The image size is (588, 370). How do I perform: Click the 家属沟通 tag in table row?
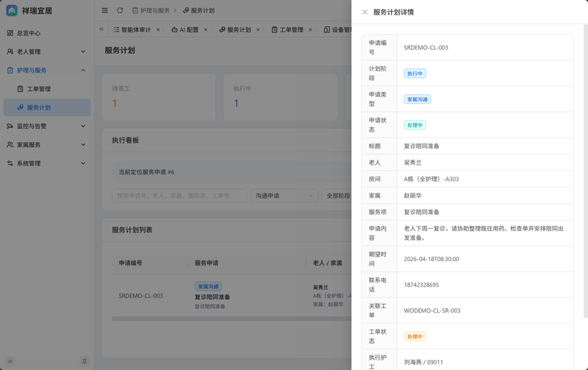click(208, 286)
